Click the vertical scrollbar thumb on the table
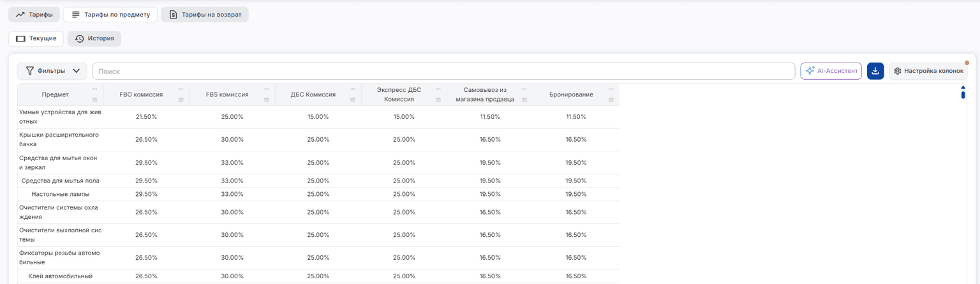The width and height of the screenshot is (980, 284). (963, 95)
